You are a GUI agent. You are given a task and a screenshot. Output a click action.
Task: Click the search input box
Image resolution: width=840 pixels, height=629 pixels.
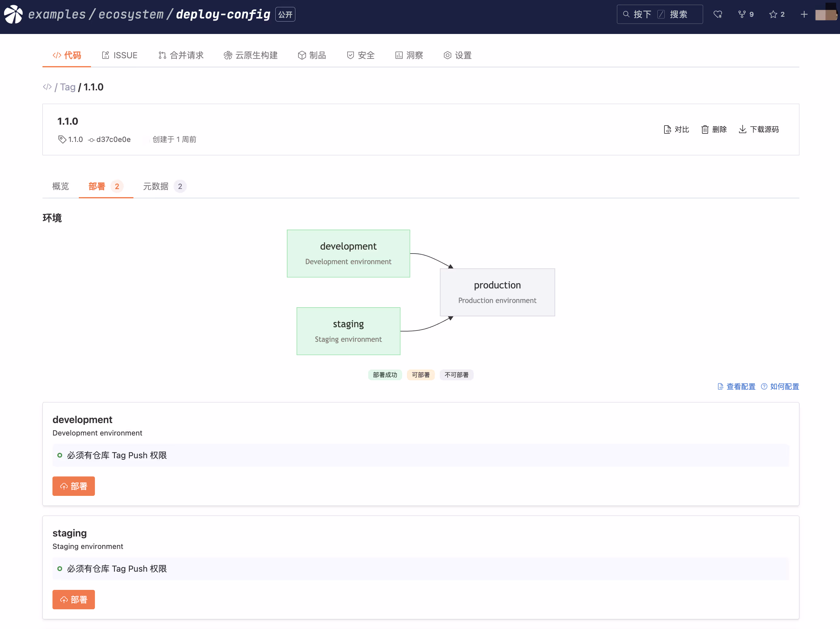[x=660, y=15]
